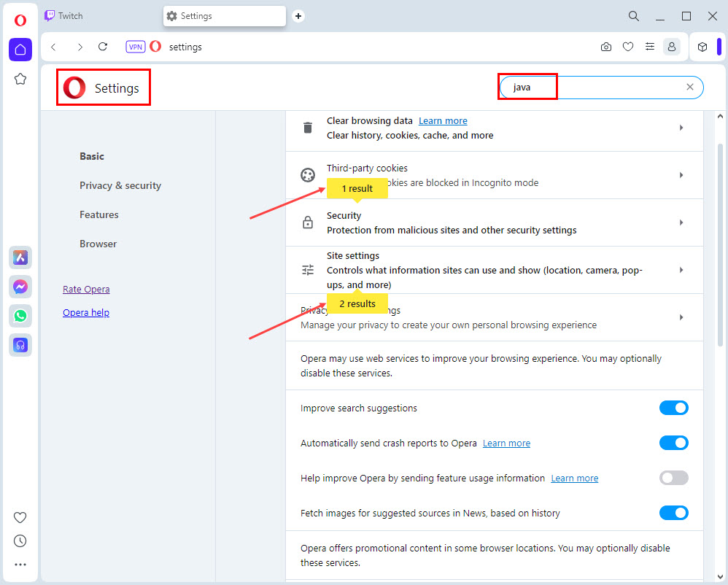This screenshot has height=585, width=728.
Task: Open the Opera help link
Action: [x=86, y=313]
